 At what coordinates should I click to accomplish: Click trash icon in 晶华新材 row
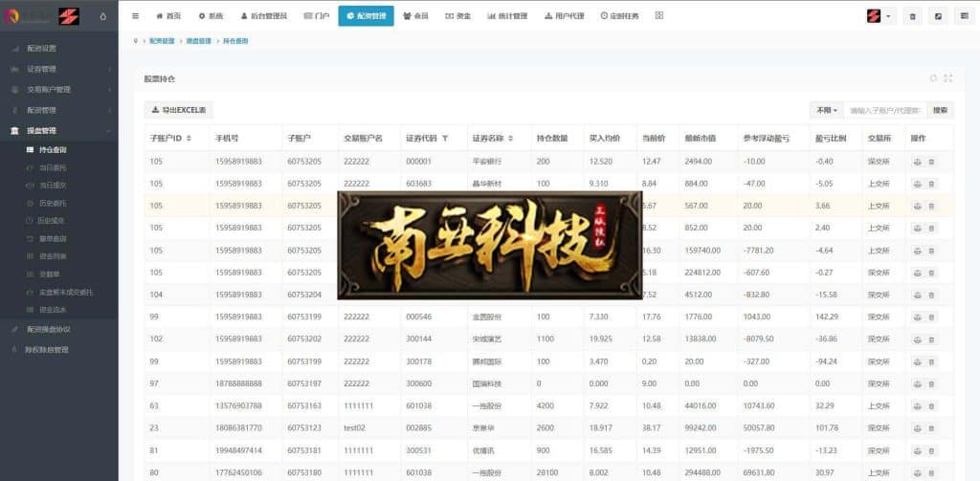(x=931, y=184)
